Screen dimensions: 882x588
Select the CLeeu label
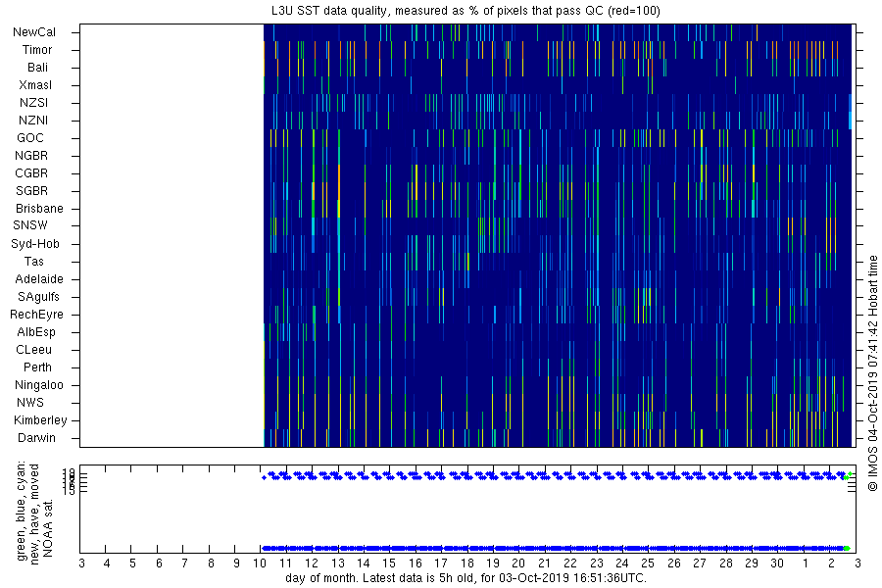pos(33,350)
